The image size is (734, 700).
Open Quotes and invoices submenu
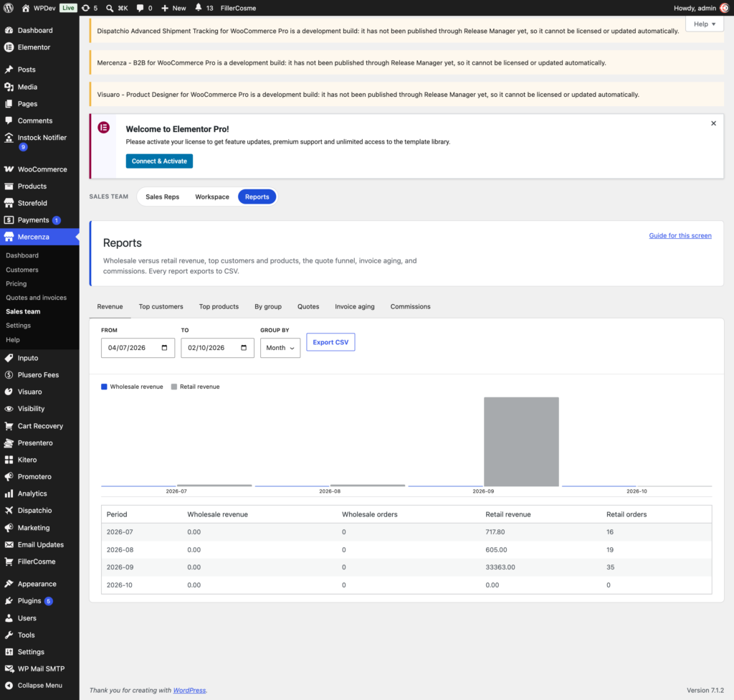tap(36, 298)
